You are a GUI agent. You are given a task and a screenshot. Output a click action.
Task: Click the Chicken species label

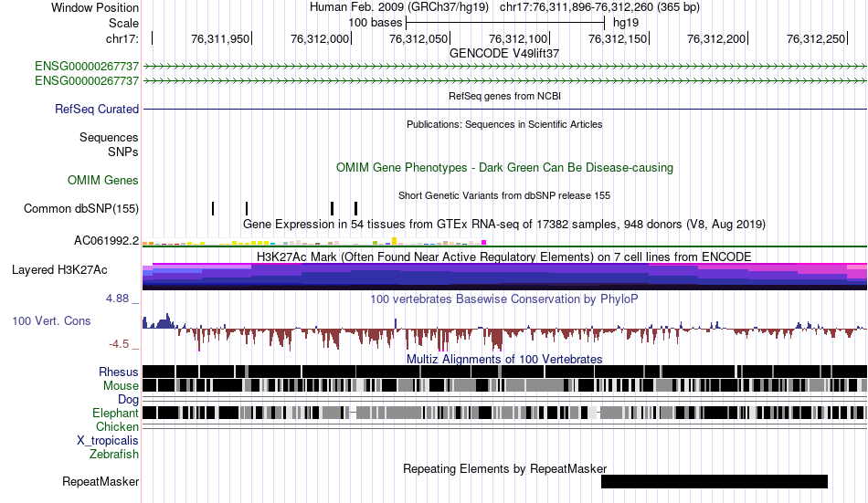click(x=117, y=427)
